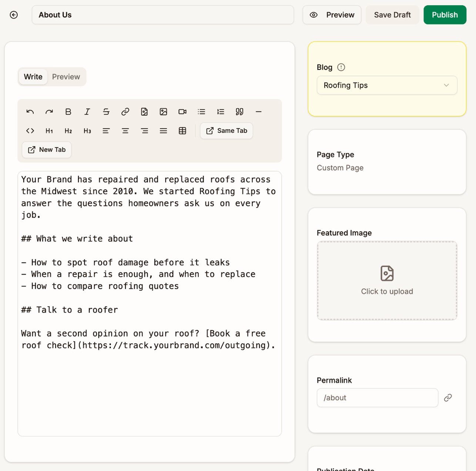Create a bulleted list
Viewport: 476px width, 471px height.
point(201,112)
